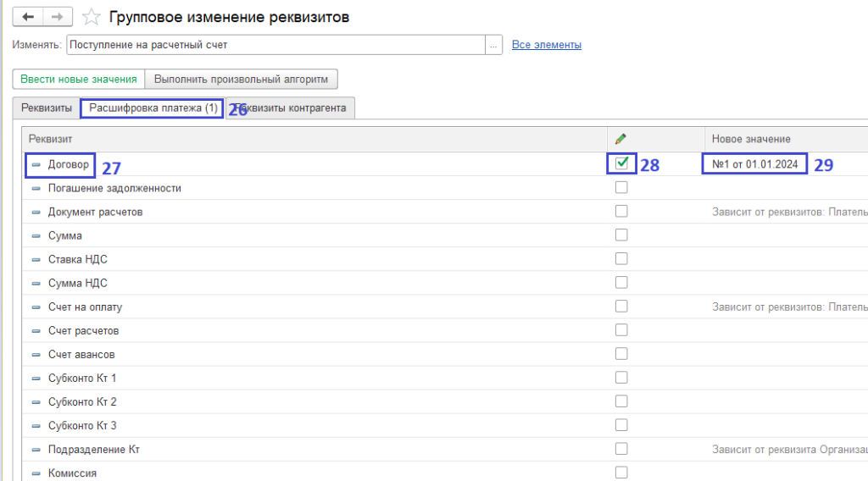This screenshot has width=868, height=481.
Task: Check the Ставка НДС checkbox
Action: pyautogui.click(x=621, y=258)
